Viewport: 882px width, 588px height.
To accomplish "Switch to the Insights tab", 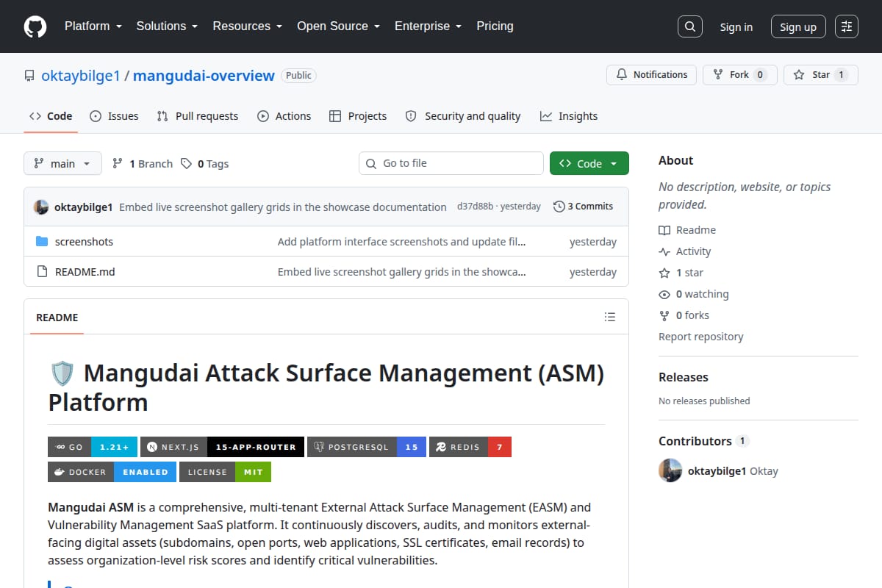I will [x=569, y=116].
